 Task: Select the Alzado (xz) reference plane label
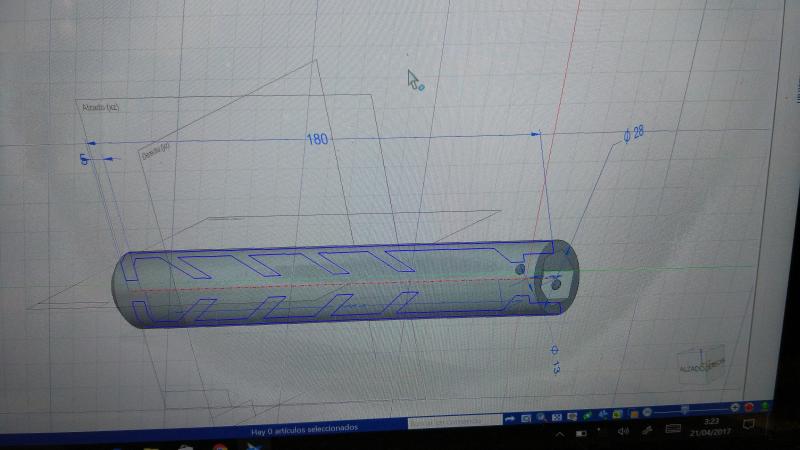[100, 106]
